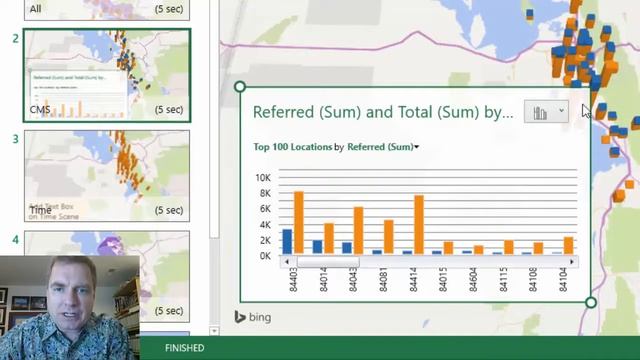This screenshot has width=640, height=360.
Task: Click the blue bar for 84403
Action: point(287,242)
